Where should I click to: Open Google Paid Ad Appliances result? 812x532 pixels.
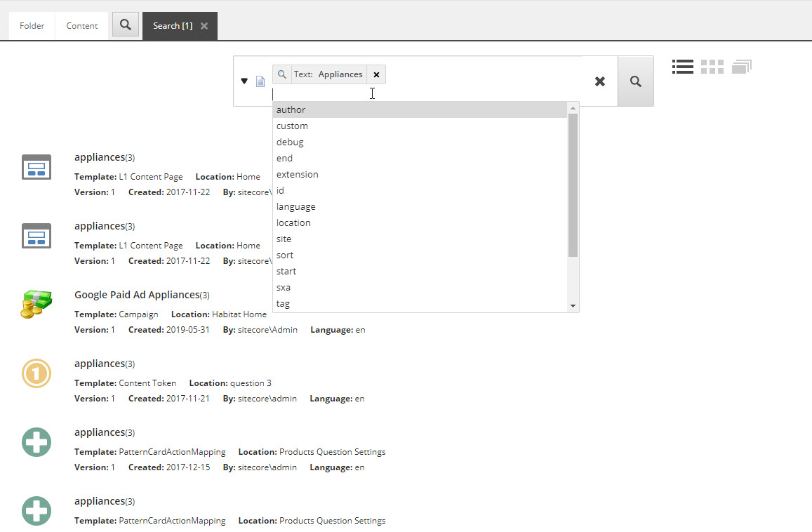[142, 295]
